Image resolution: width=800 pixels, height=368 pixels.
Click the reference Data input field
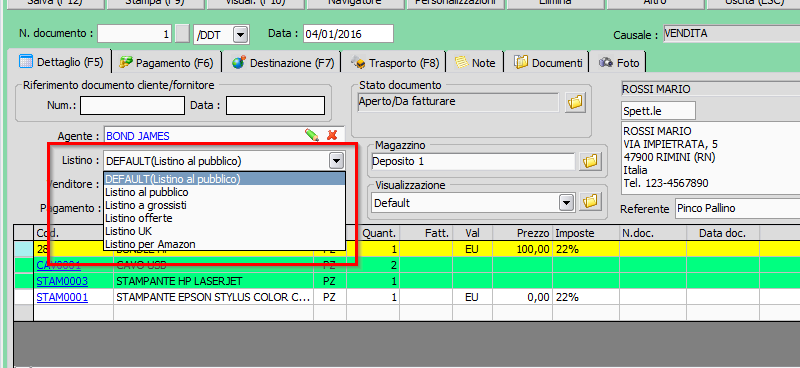coord(275,106)
